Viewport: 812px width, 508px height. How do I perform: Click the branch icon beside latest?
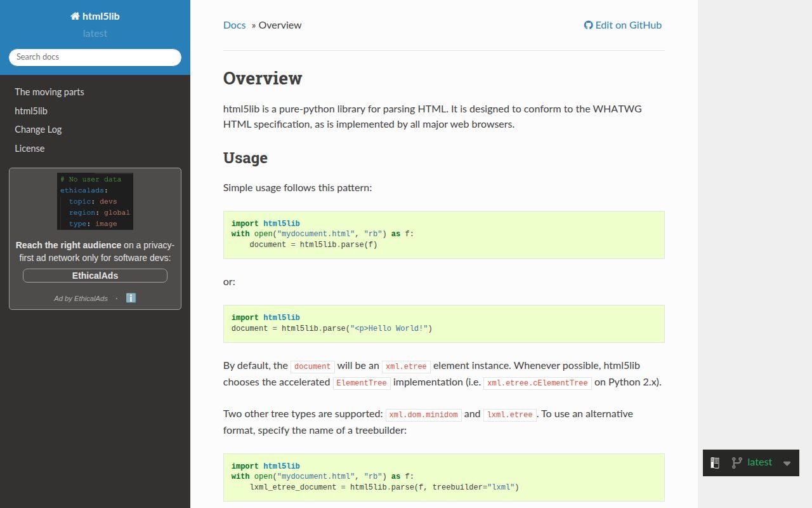pos(737,463)
